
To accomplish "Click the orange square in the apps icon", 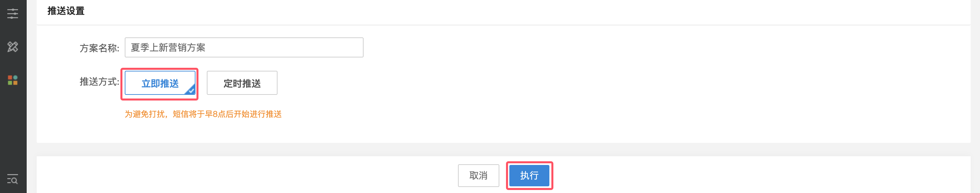I will click(16, 83).
